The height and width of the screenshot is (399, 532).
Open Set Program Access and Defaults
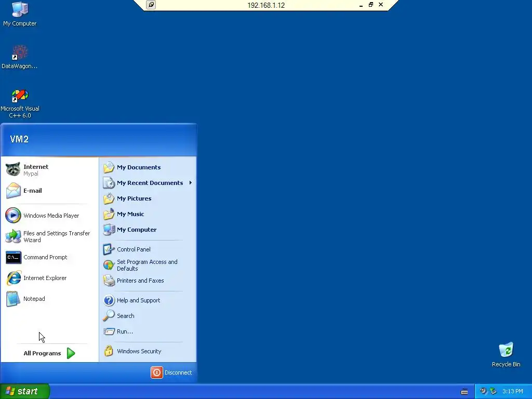[x=148, y=265]
